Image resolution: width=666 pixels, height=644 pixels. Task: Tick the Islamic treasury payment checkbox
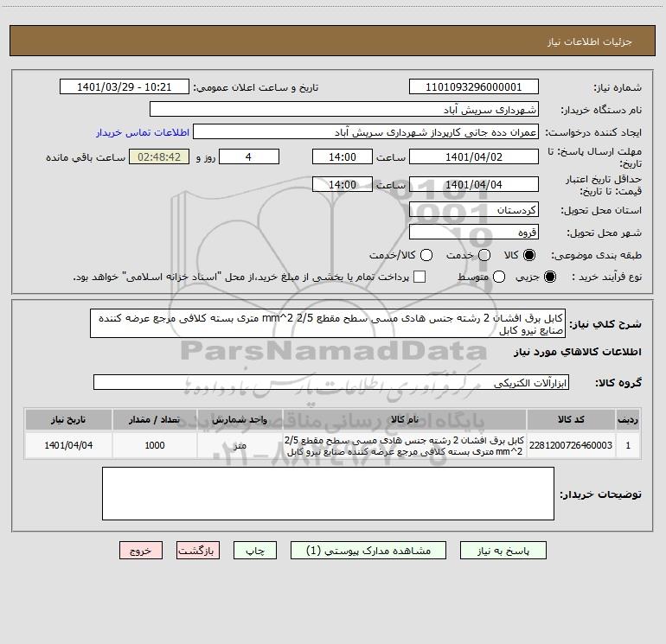pyautogui.click(x=419, y=277)
